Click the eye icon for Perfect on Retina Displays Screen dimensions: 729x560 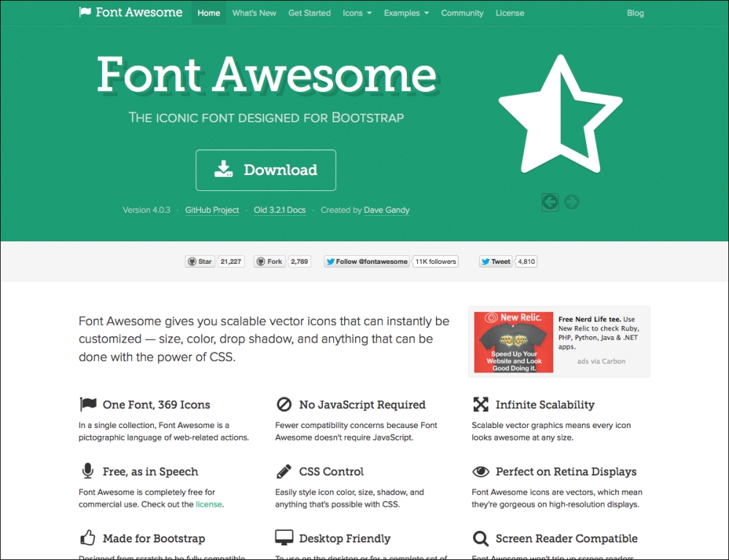click(481, 470)
